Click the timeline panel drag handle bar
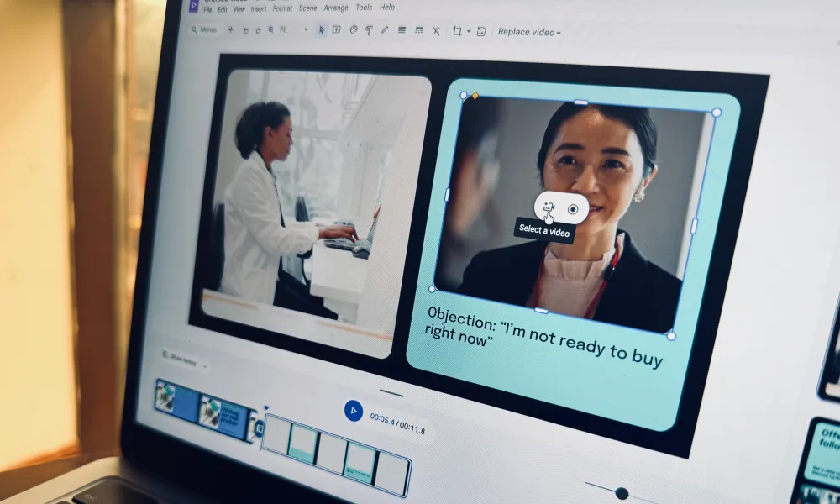The image size is (840, 504). point(391,394)
